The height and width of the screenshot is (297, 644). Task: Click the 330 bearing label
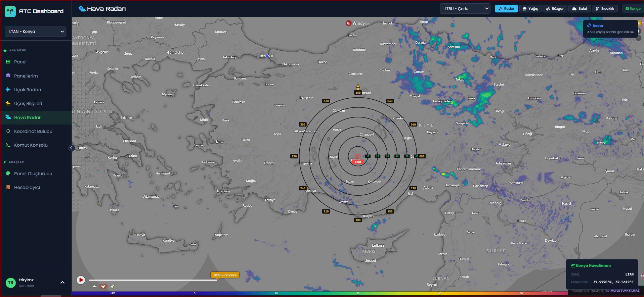(326, 101)
